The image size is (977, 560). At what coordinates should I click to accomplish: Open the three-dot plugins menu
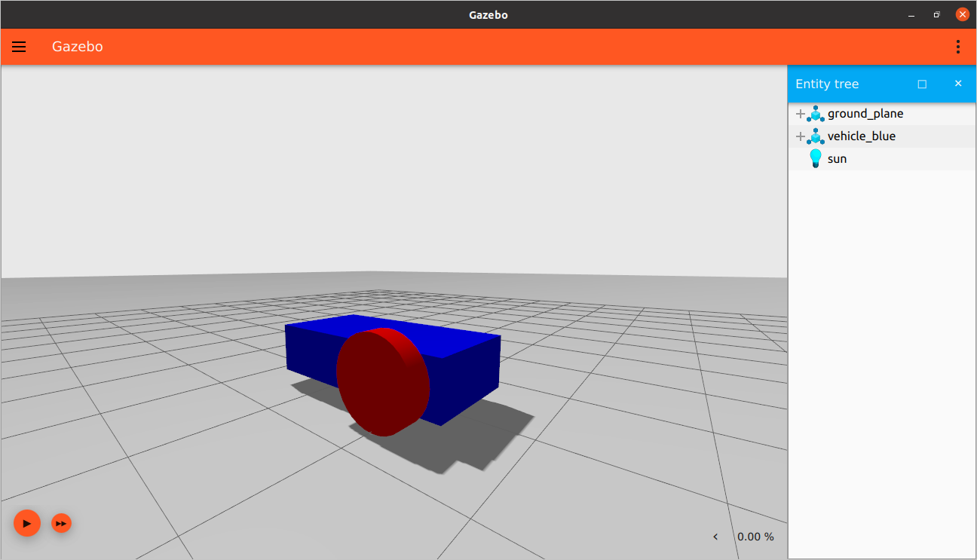click(x=958, y=47)
